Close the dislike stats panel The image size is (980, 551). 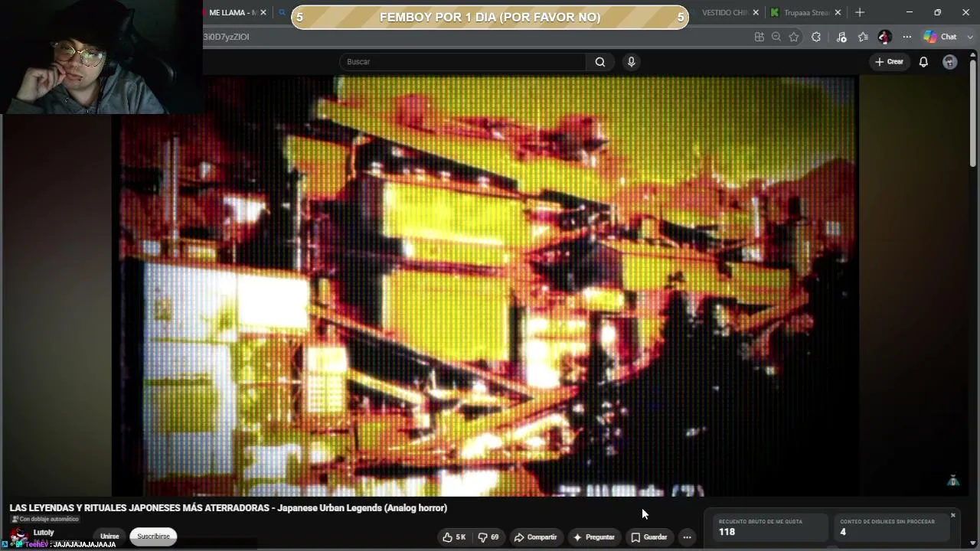[952, 515]
